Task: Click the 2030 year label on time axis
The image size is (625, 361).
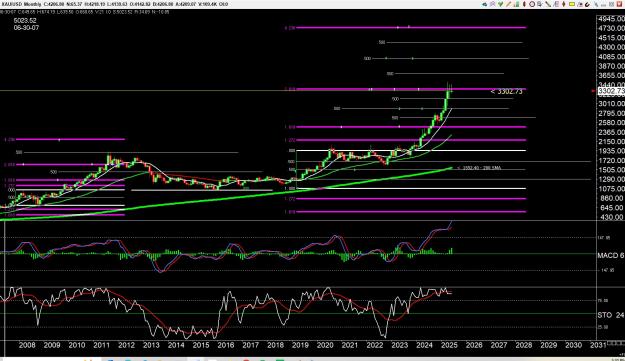Action: (x=573, y=345)
